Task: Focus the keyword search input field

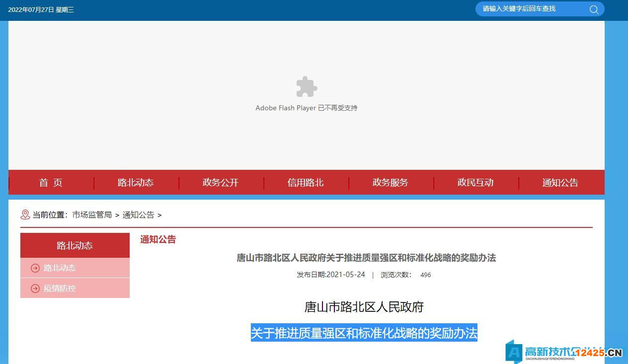Action: (532, 9)
